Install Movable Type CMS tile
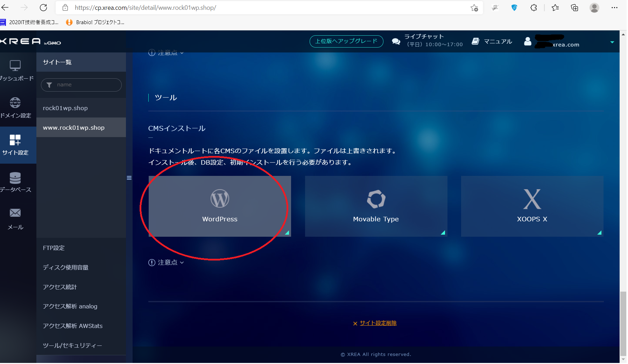 [x=376, y=206]
